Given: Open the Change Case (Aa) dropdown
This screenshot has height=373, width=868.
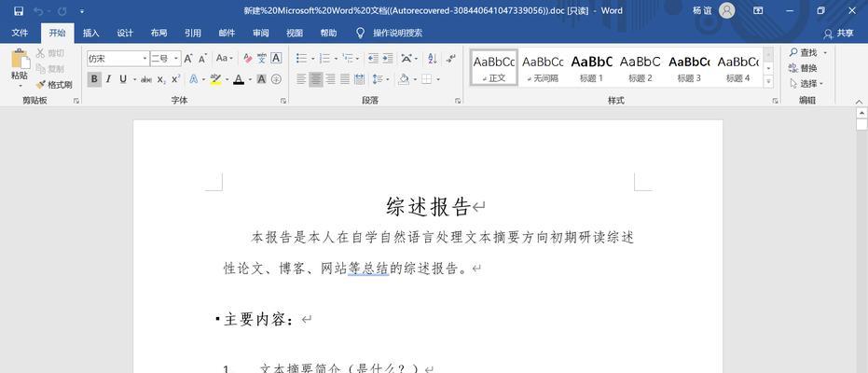Looking at the screenshot, I should (x=224, y=58).
